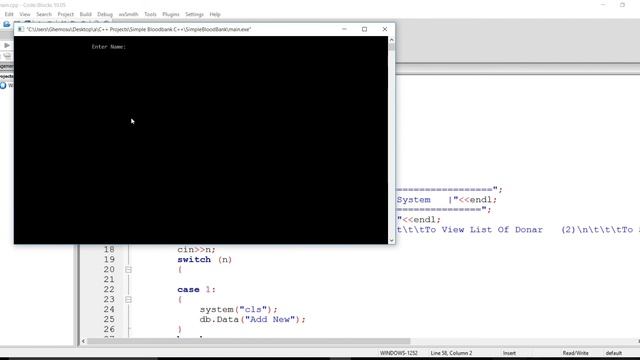Open the Help menu
Screen dimensions: 640x360
pos(215,14)
